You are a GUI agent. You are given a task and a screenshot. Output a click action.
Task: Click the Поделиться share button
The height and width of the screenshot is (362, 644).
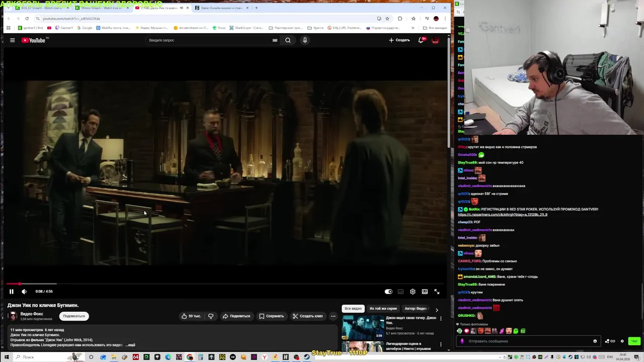coord(236,316)
